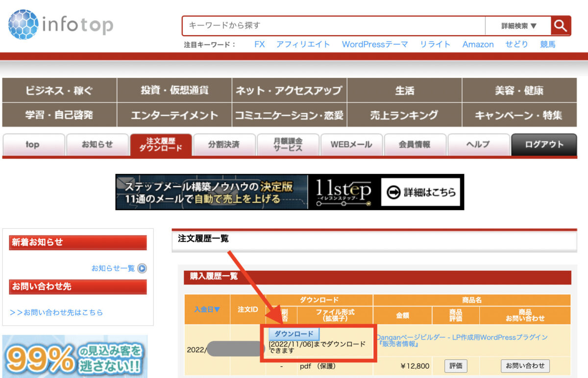
Task: Focus the キーワードから探す search field
Action: pyautogui.click(x=334, y=26)
